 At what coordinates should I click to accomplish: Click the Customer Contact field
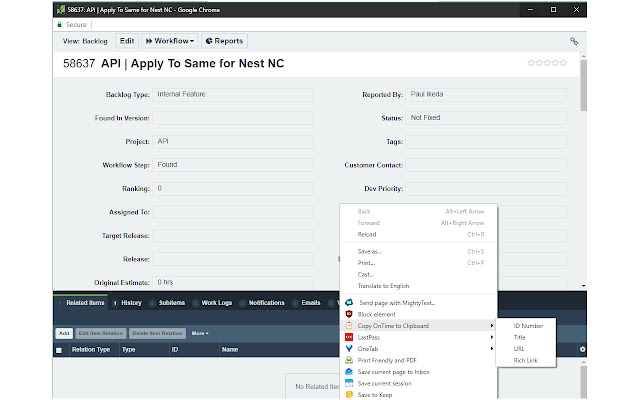[486, 165]
